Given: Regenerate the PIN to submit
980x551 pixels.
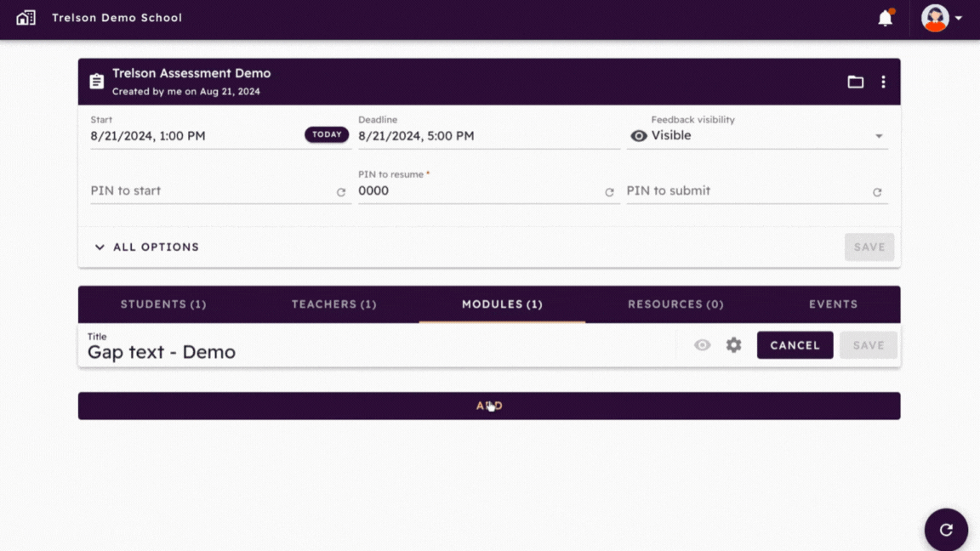Looking at the screenshot, I should [x=878, y=192].
